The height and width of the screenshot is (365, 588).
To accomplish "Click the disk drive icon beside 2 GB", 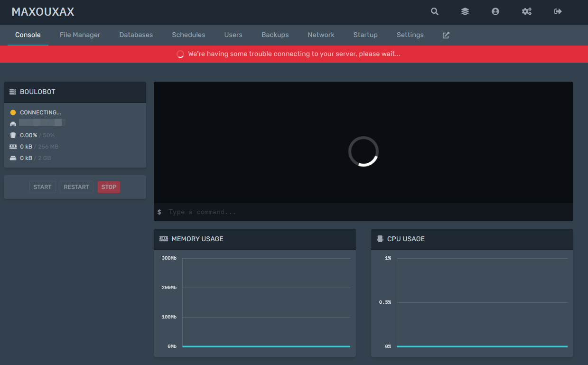I will tap(13, 158).
